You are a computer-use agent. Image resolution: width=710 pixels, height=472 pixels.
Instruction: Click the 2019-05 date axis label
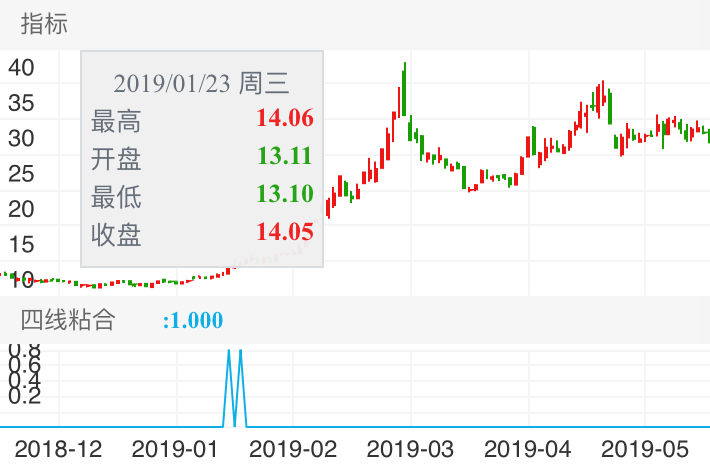click(x=645, y=449)
